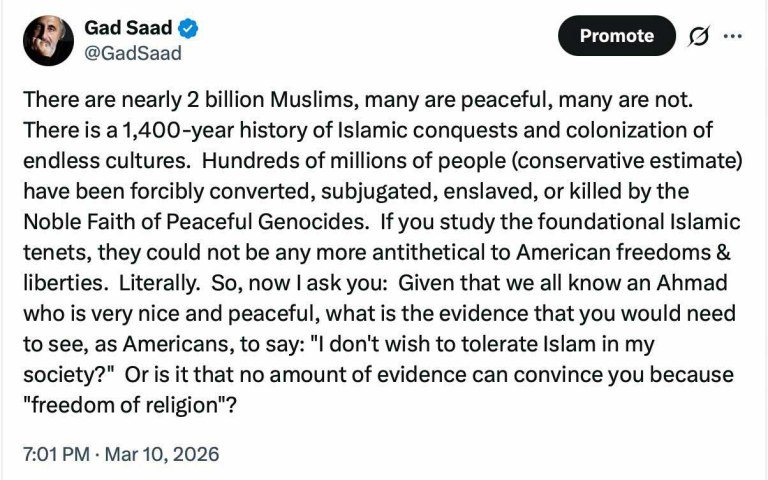
Task: Click the phrase "So, now I ask you:"
Action: point(299,283)
